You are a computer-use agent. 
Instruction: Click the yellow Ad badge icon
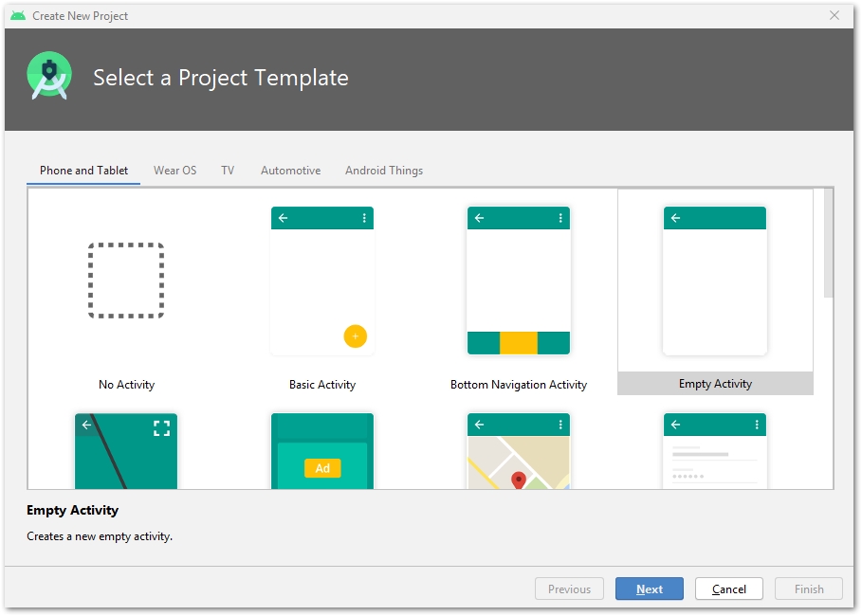point(322,468)
